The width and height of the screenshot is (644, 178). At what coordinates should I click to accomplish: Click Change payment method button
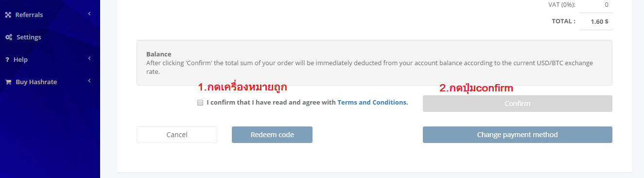pos(517,135)
